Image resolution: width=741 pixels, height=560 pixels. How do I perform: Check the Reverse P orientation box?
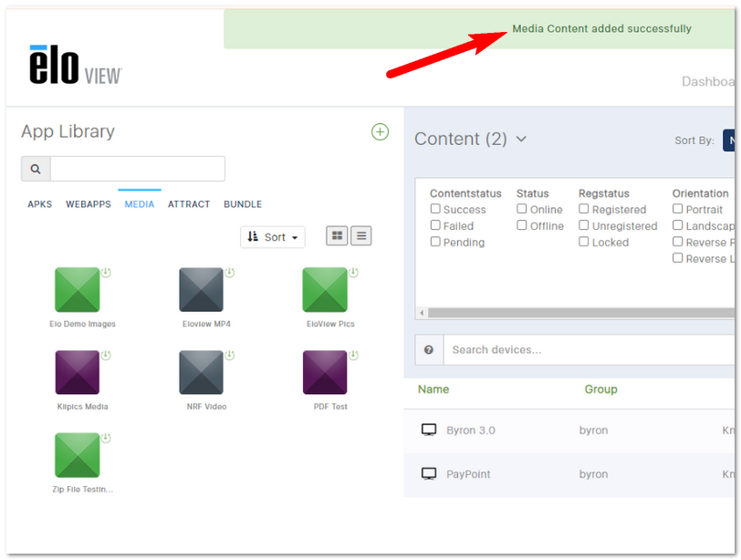pos(678,242)
